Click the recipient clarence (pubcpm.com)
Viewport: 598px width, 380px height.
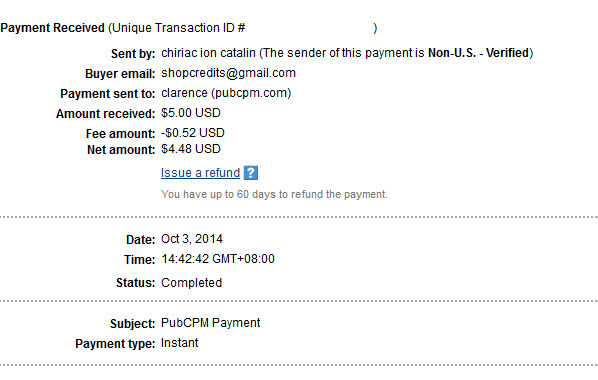coord(226,93)
